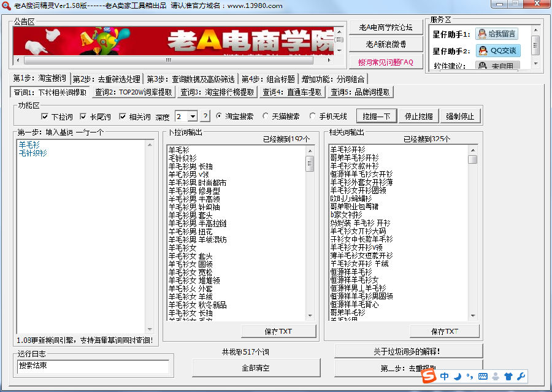Screen dimensions: 552x392
Task: Open 老A新浪微博 button
Action: [386, 44]
